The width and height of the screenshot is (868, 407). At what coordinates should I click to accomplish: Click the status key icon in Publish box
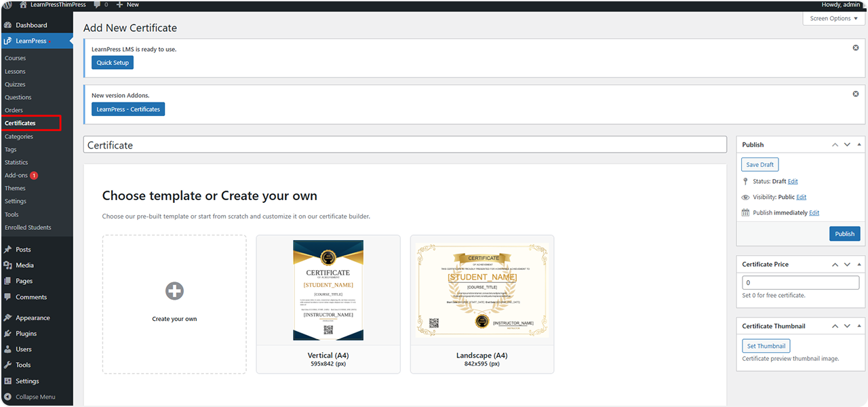pyautogui.click(x=746, y=182)
